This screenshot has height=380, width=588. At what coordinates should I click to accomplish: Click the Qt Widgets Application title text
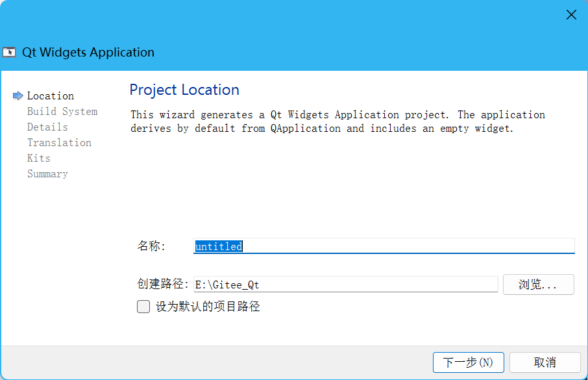(x=88, y=52)
